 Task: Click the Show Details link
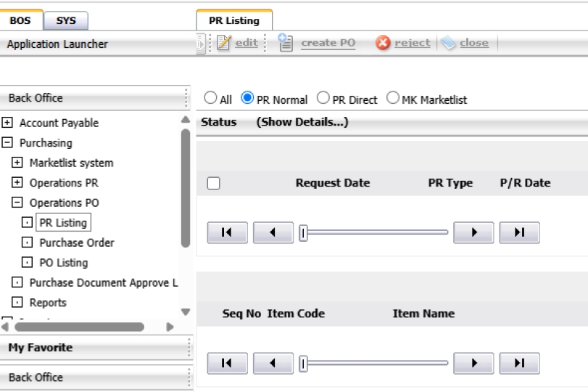pyautogui.click(x=302, y=122)
